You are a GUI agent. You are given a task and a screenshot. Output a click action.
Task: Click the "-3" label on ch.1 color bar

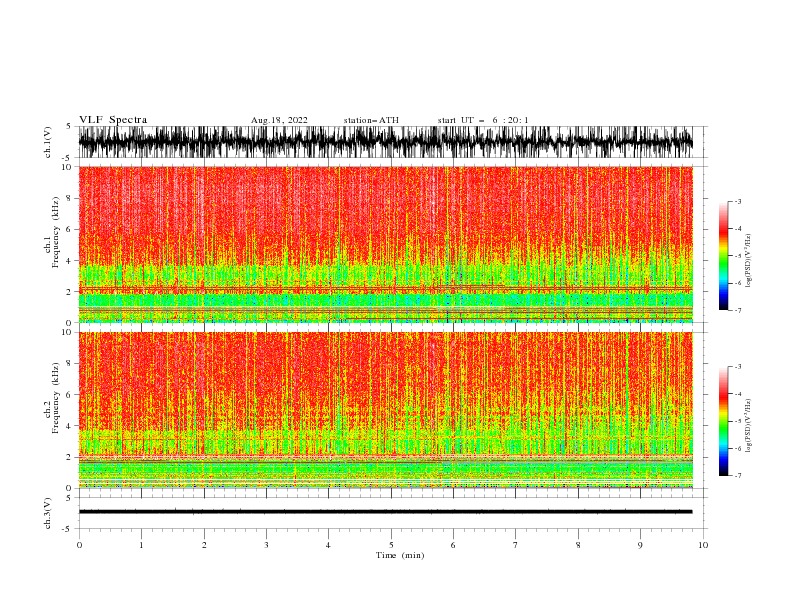pyautogui.click(x=738, y=201)
